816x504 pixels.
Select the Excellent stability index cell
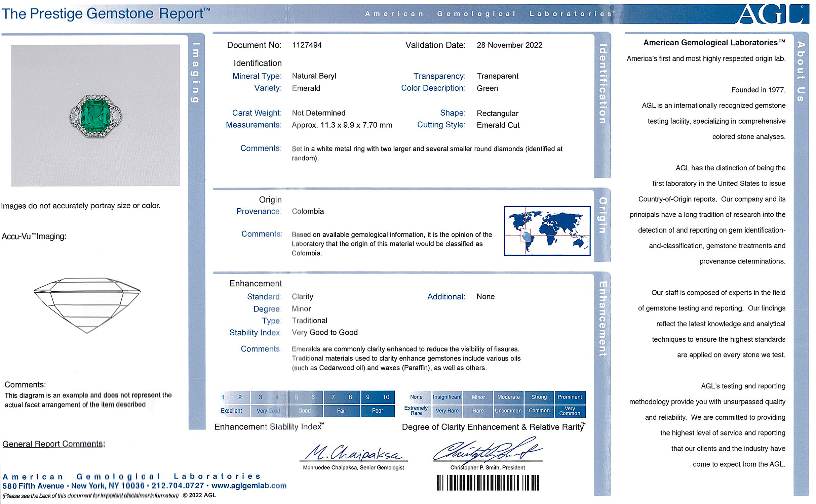pyautogui.click(x=231, y=411)
